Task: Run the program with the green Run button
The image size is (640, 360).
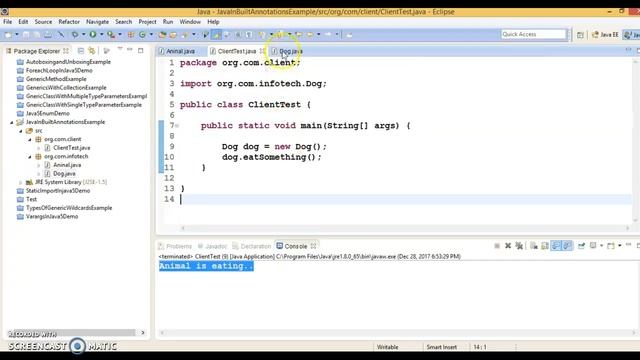Action: coord(93,35)
